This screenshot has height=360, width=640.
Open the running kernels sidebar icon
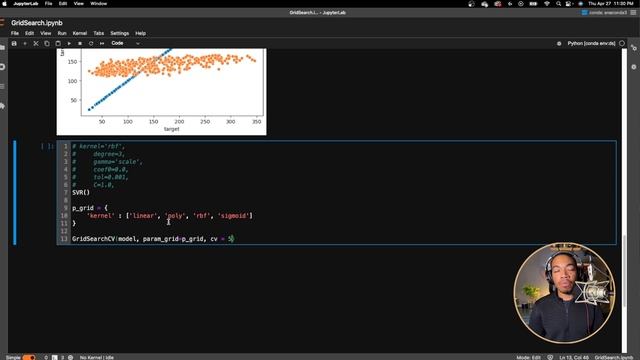click(2, 67)
